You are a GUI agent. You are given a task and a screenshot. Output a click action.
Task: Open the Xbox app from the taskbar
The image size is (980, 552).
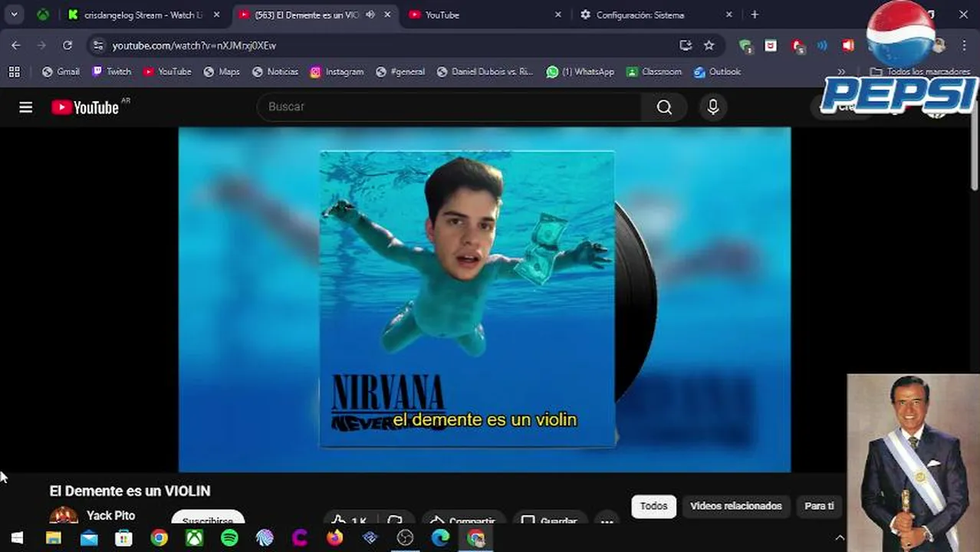click(194, 538)
